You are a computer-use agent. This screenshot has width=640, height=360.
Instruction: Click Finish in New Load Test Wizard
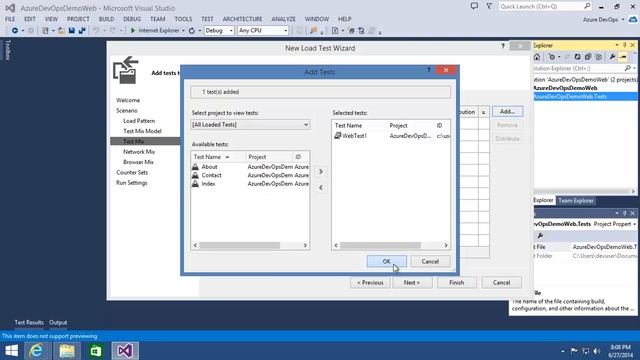(x=456, y=282)
